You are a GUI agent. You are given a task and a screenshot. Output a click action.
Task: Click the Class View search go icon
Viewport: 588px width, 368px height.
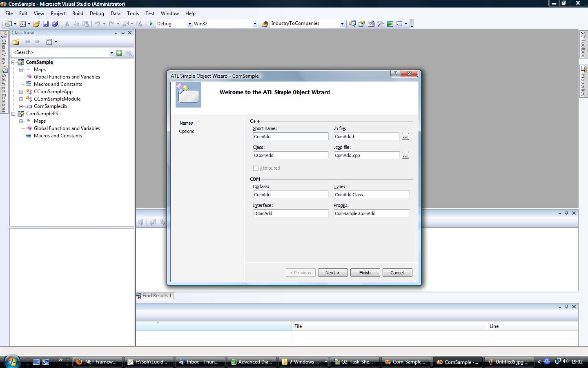point(119,52)
